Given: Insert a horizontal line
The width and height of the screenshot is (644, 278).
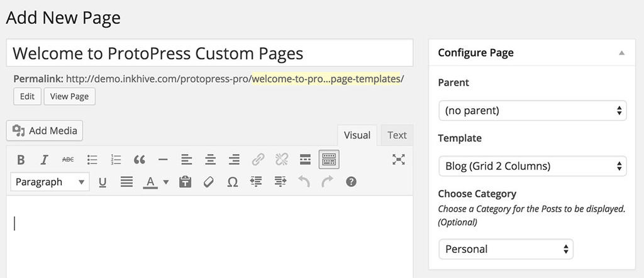Looking at the screenshot, I should [163, 159].
